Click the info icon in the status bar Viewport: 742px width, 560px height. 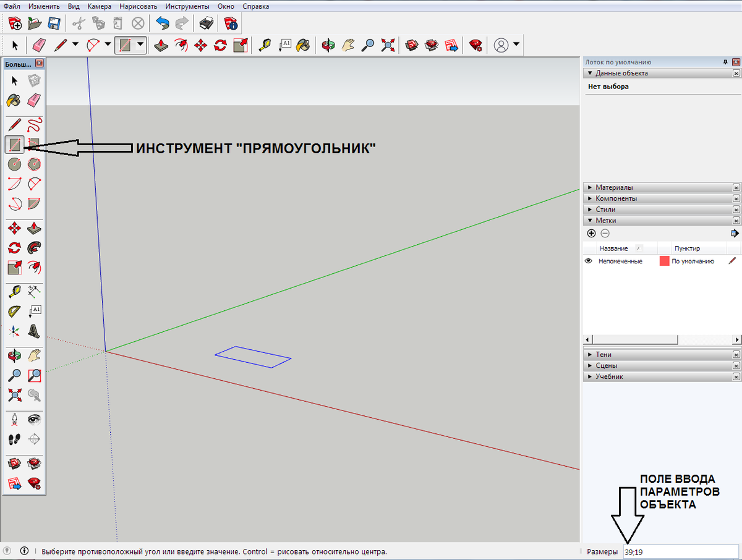coord(25,551)
